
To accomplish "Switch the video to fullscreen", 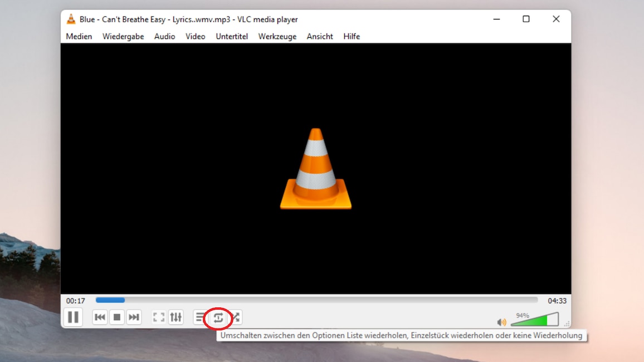I will 158,317.
